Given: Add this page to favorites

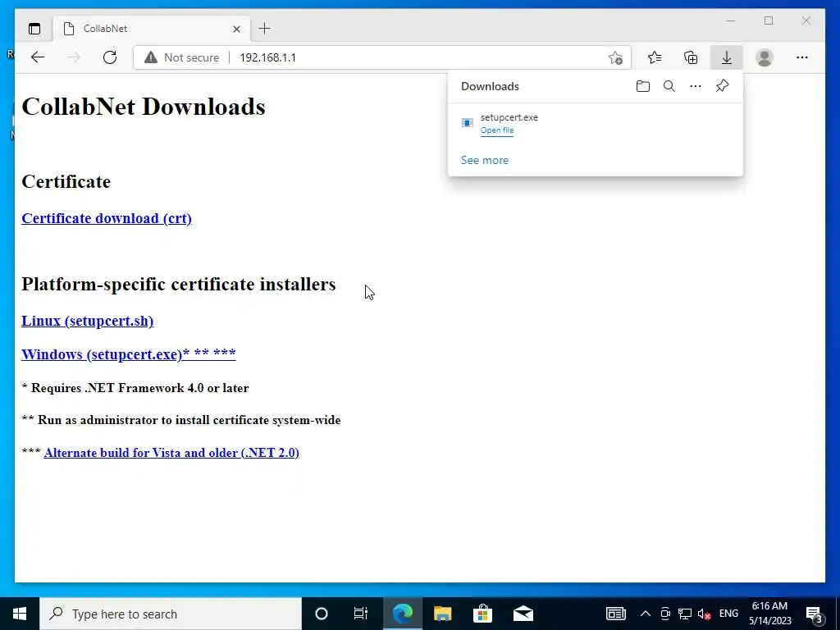Looking at the screenshot, I should point(615,57).
